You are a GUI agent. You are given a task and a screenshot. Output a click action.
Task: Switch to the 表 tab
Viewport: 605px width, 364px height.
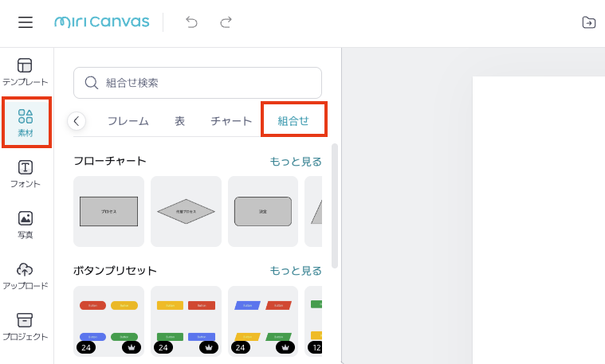pos(179,121)
